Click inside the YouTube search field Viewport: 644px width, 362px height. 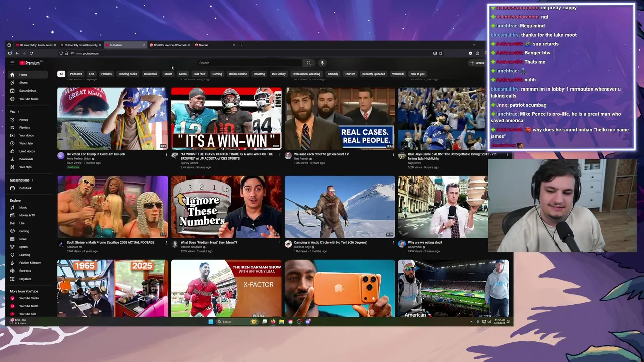click(x=250, y=63)
